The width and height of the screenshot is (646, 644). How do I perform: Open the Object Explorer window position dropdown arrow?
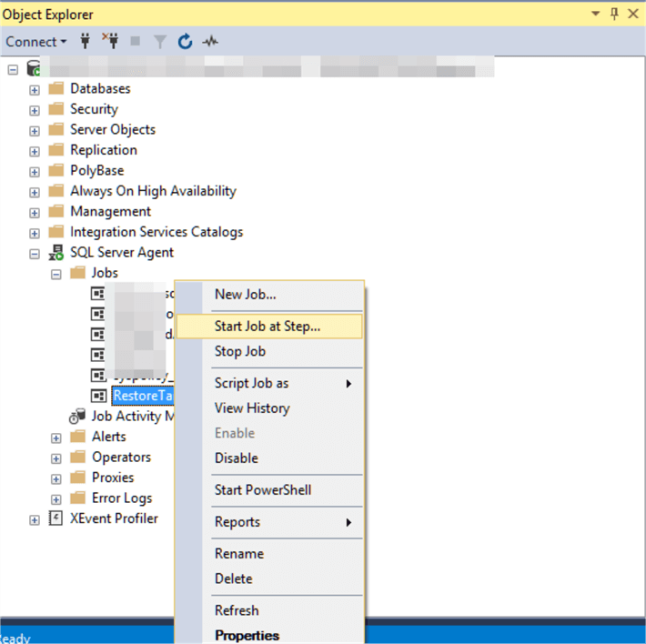[x=595, y=14]
